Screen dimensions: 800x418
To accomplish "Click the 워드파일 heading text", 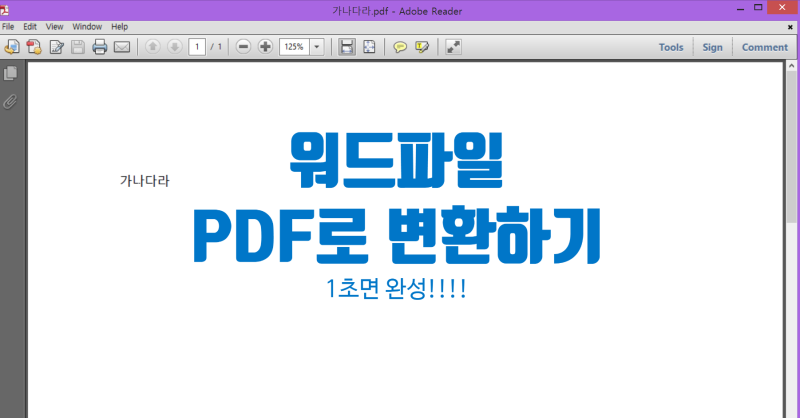I will click(396, 160).
